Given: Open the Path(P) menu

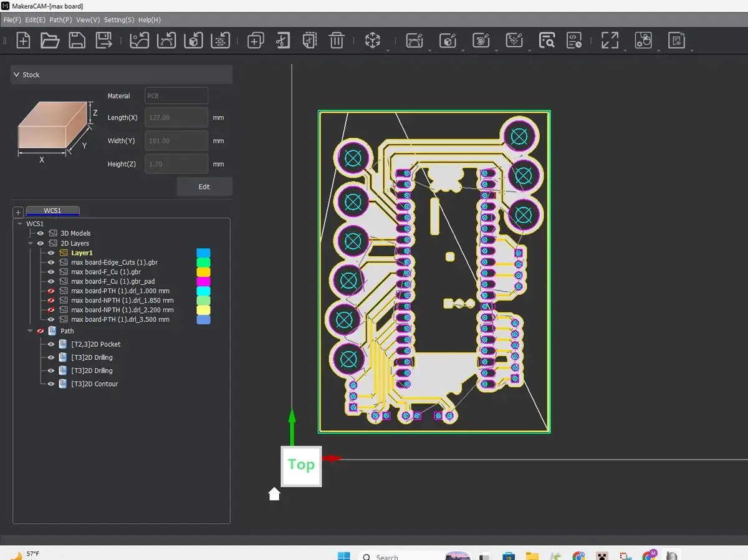Looking at the screenshot, I should coord(60,20).
